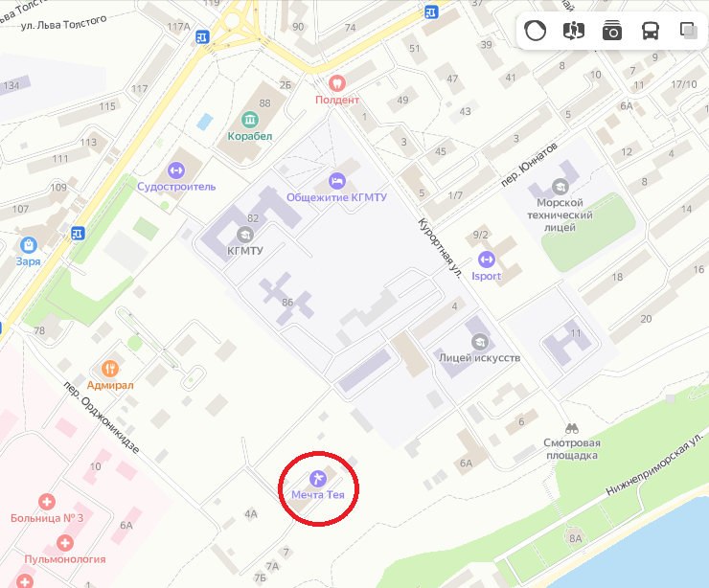Click the Адмирал restaurant icon
The image size is (709, 588).
click(110, 369)
